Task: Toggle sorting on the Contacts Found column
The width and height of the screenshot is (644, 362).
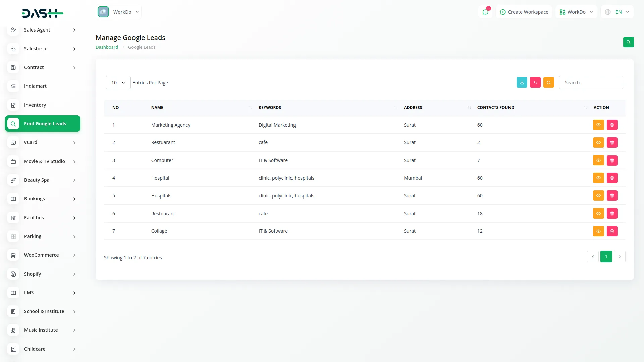Action: (x=585, y=108)
